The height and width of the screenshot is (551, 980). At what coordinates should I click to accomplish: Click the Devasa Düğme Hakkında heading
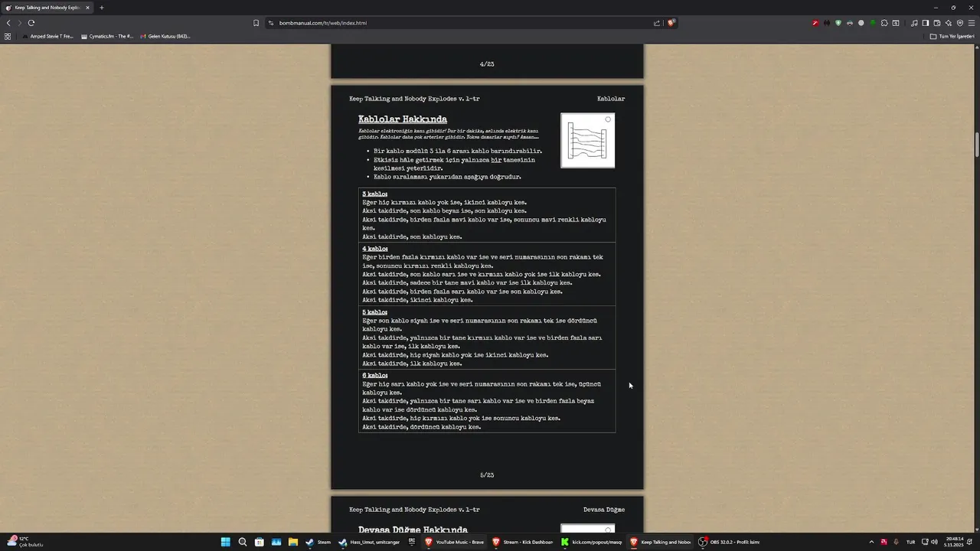click(x=413, y=530)
